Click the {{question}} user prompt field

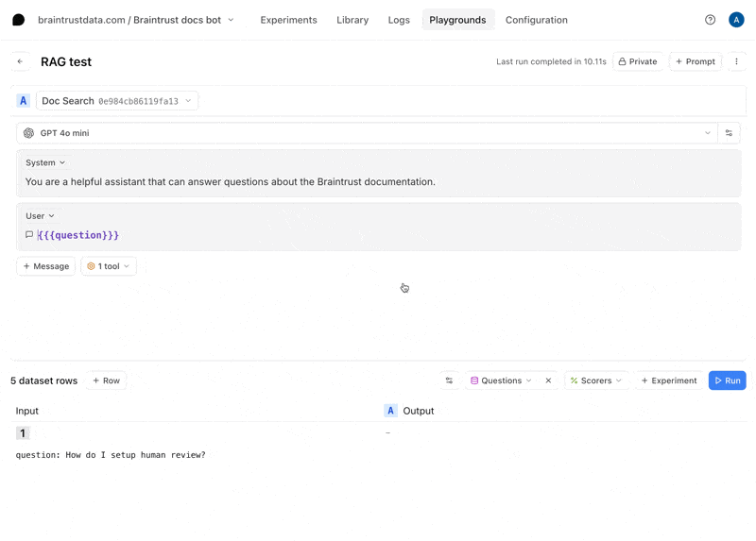[78, 235]
